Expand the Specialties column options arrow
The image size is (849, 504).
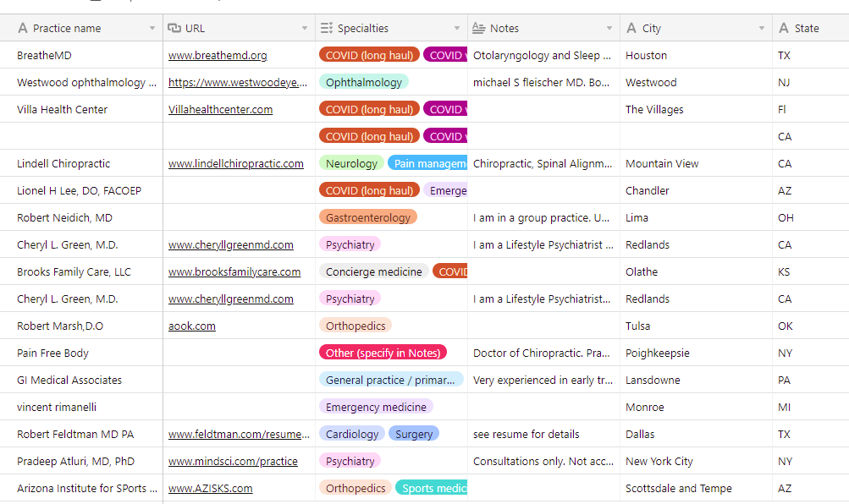457,28
